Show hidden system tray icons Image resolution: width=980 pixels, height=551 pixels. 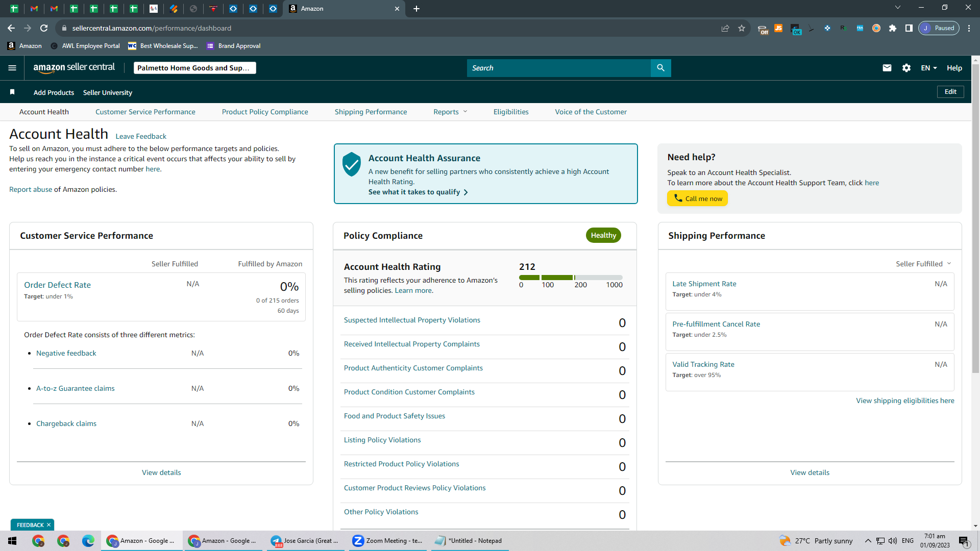(x=868, y=541)
